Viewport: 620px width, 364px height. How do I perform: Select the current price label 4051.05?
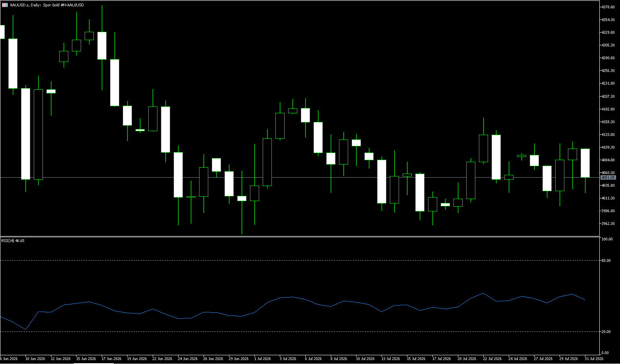pos(608,177)
